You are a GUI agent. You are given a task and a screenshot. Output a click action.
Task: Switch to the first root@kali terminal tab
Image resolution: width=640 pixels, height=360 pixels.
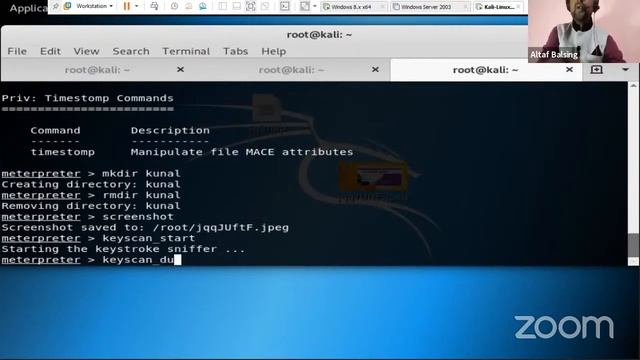(x=97, y=70)
